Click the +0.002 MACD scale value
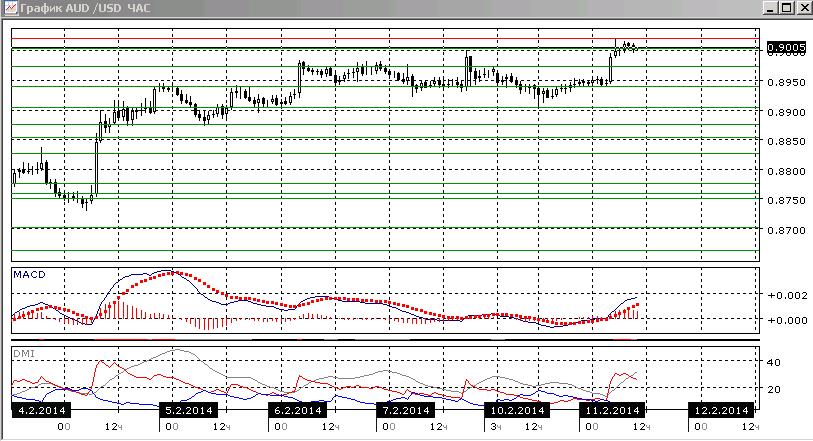This screenshot has width=813, height=441. [x=788, y=295]
